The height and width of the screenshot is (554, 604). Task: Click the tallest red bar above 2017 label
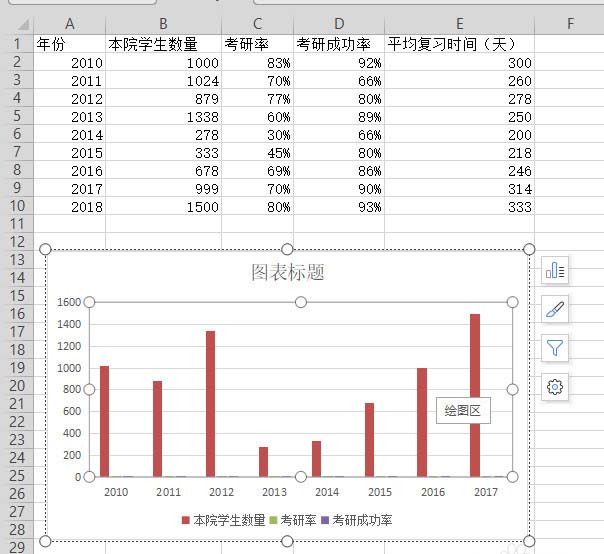(475, 395)
